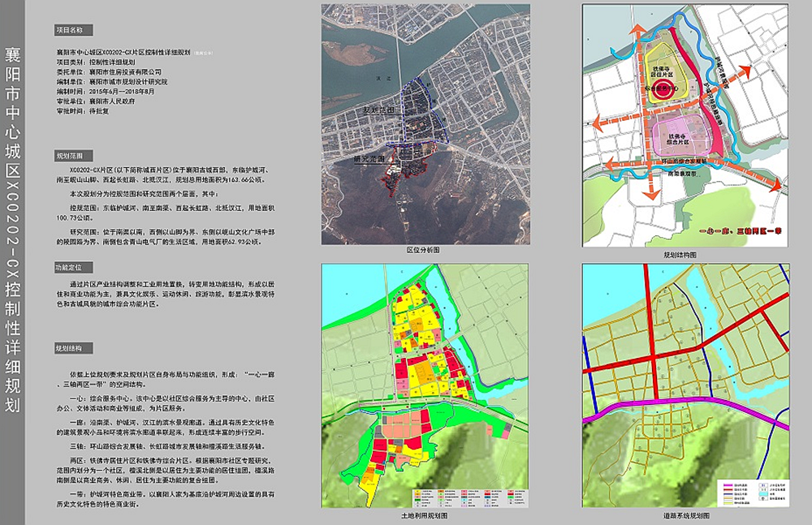Select a yellow residential color swatch in the legend
This screenshot has height=525, width=812.
coord(418,489)
